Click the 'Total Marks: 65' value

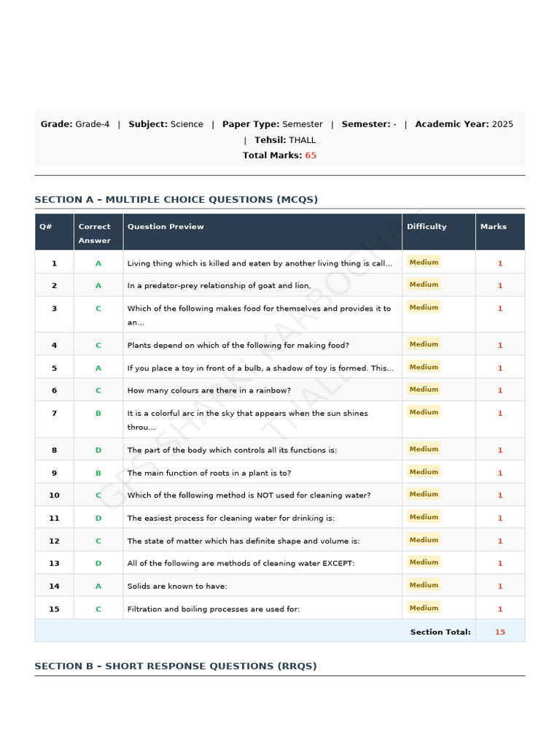pyautogui.click(x=279, y=155)
